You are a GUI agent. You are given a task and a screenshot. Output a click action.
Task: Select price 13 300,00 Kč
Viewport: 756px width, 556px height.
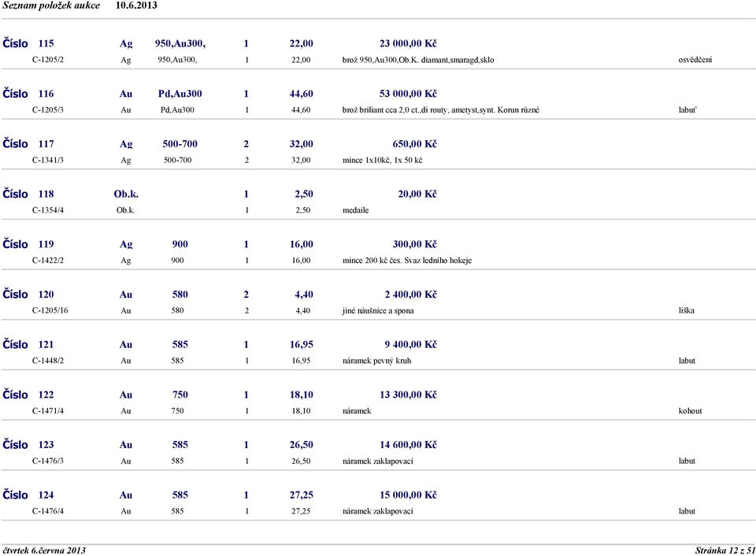click(x=408, y=395)
